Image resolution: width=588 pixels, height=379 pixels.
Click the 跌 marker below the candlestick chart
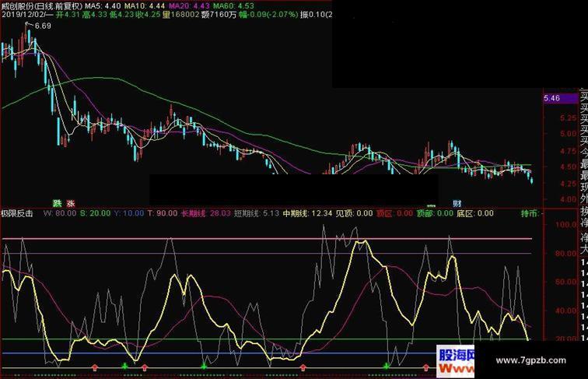[x=57, y=203]
